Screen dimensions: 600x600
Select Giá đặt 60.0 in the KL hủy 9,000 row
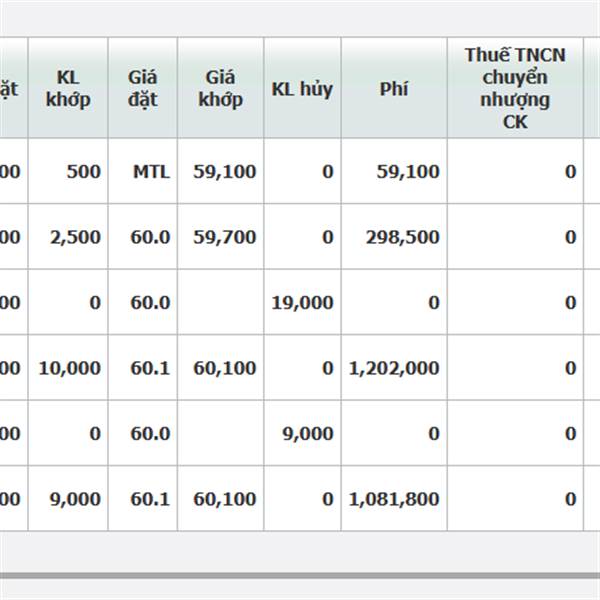click(143, 433)
